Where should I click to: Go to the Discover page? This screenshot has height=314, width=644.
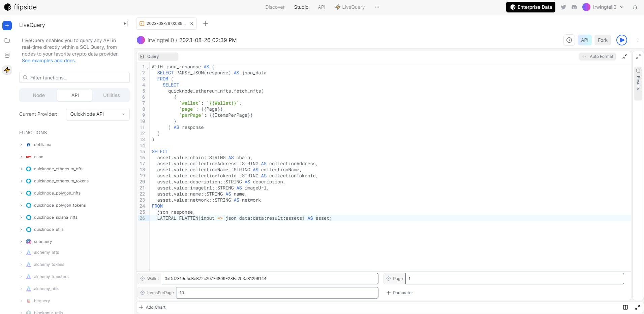(275, 7)
